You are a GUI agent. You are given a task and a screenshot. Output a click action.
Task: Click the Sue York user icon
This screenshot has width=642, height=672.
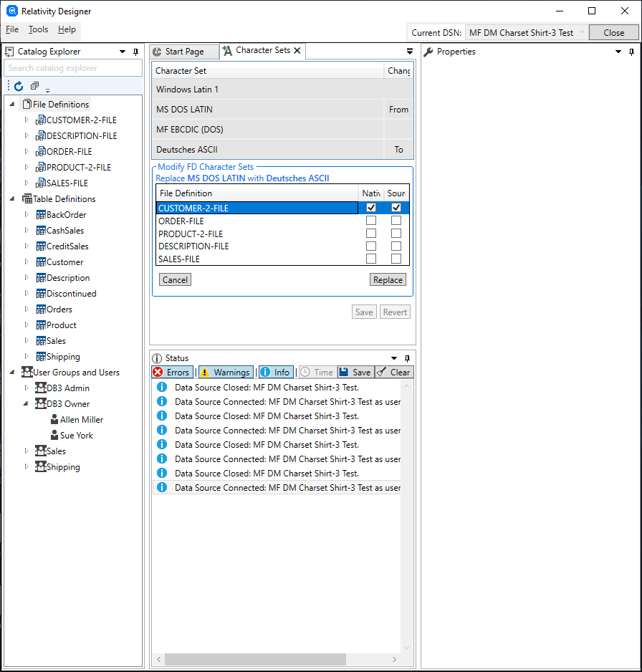[x=54, y=436]
